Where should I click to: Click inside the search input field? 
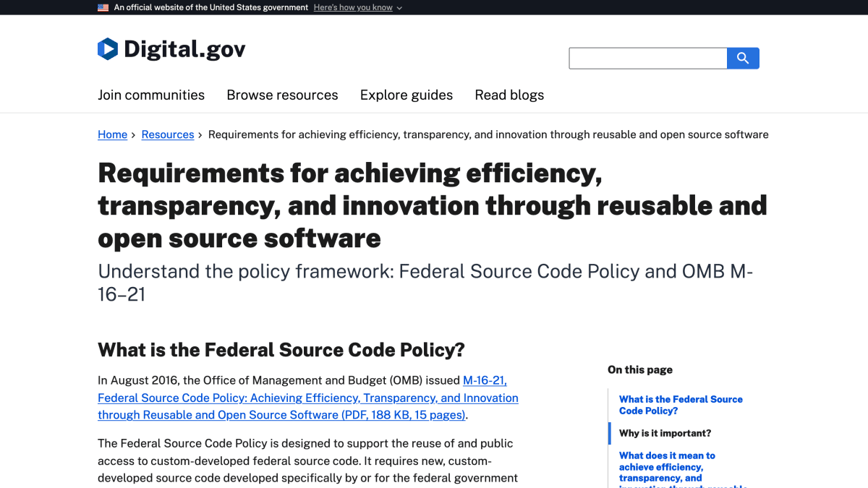pyautogui.click(x=647, y=59)
